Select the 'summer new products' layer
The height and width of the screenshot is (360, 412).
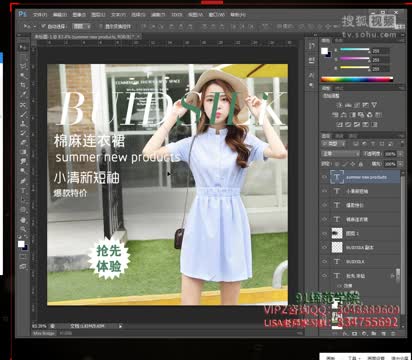point(366,177)
